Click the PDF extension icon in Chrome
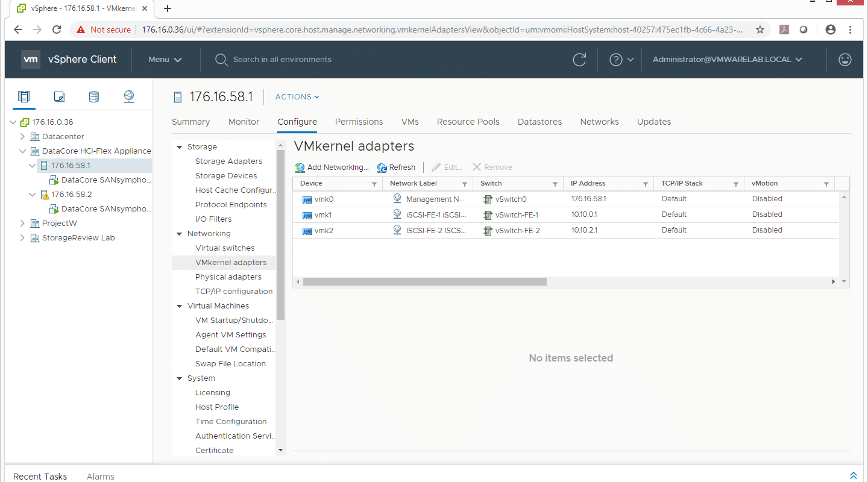The width and height of the screenshot is (868, 482). 784,30
